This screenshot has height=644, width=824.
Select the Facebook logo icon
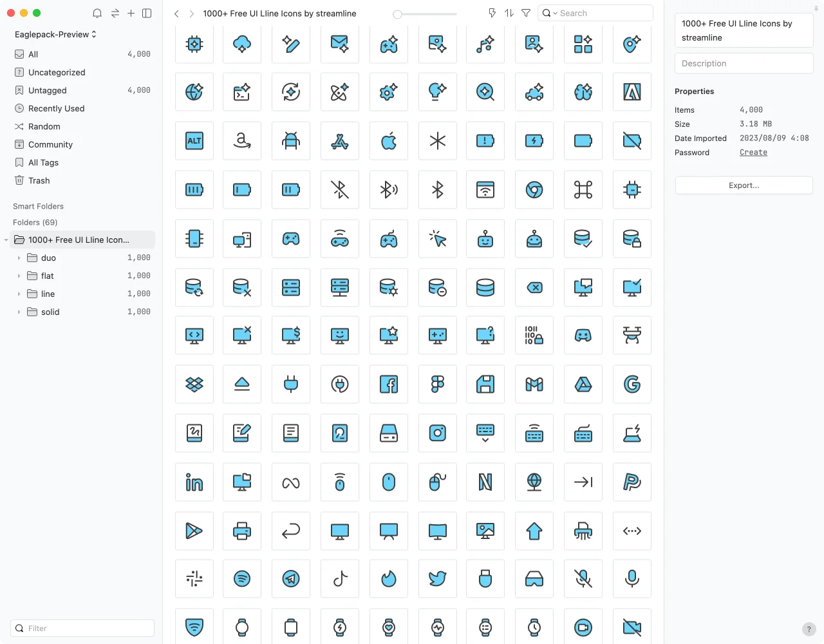[389, 384]
